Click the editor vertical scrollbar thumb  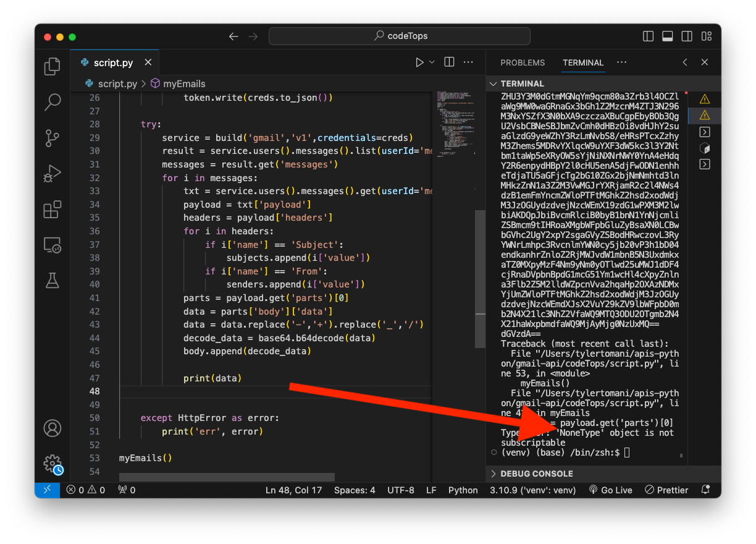480,278
